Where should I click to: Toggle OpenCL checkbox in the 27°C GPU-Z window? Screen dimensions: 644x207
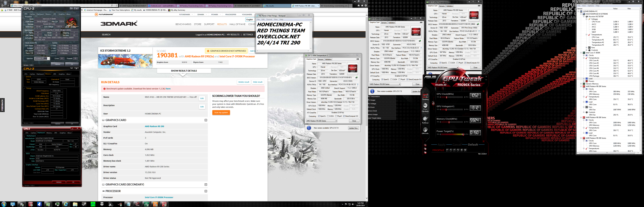click(382, 79)
